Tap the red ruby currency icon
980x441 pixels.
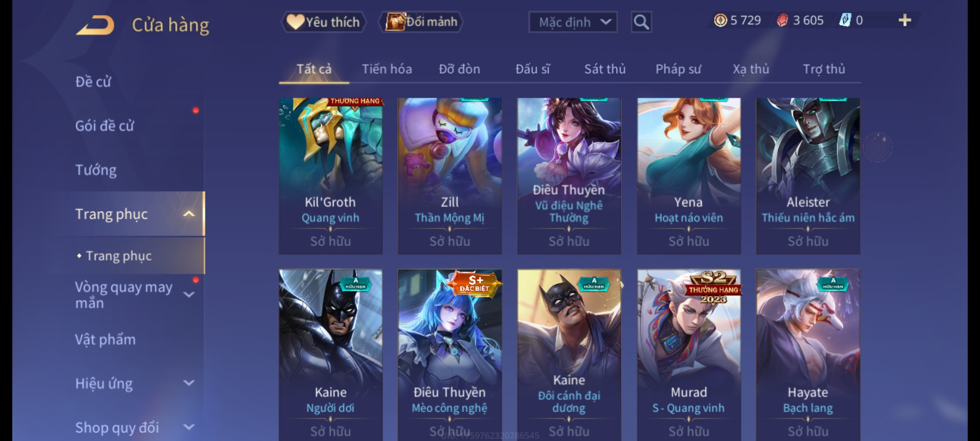click(x=782, y=20)
